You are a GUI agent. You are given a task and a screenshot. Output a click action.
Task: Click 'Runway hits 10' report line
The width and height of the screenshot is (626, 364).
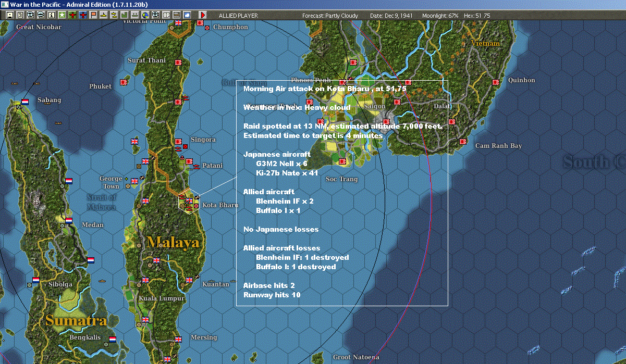[x=272, y=295]
